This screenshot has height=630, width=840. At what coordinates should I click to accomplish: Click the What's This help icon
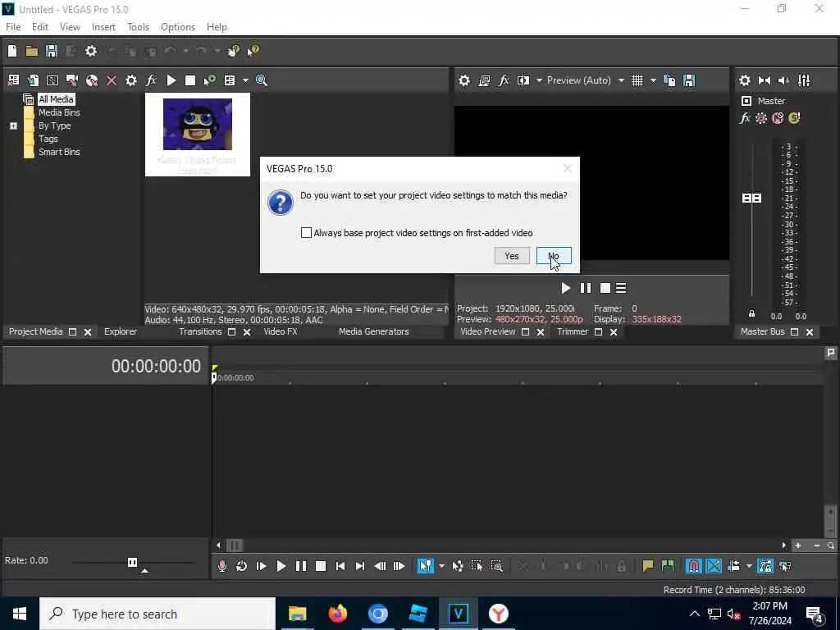pyautogui.click(x=253, y=51)
